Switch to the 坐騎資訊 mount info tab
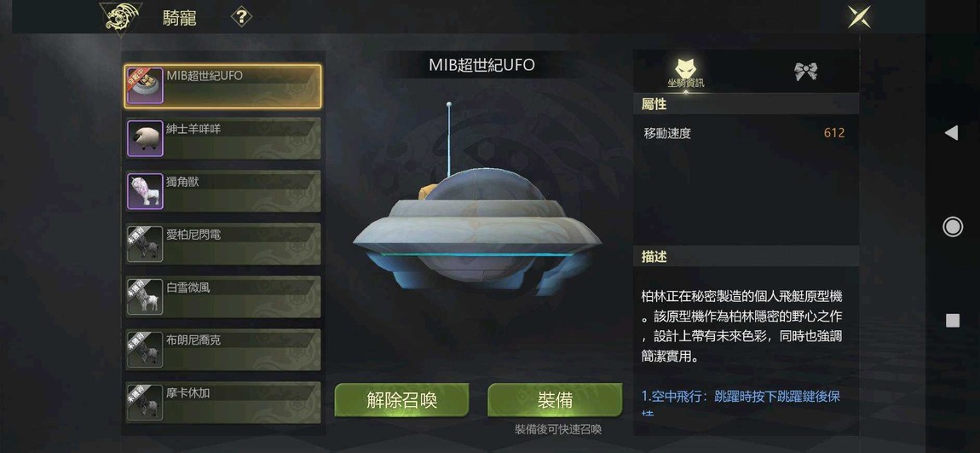Image resolution: width=980 pixels, height=453 pixels. 686,72
